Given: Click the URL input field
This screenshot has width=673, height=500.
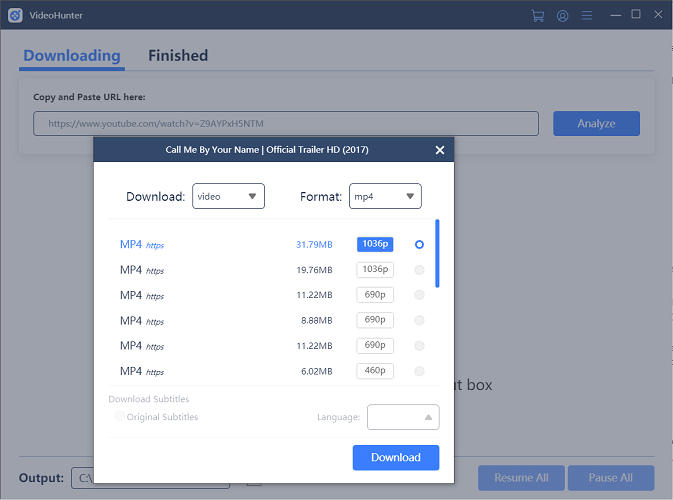Looking at the screenshot, I should 286,124.
